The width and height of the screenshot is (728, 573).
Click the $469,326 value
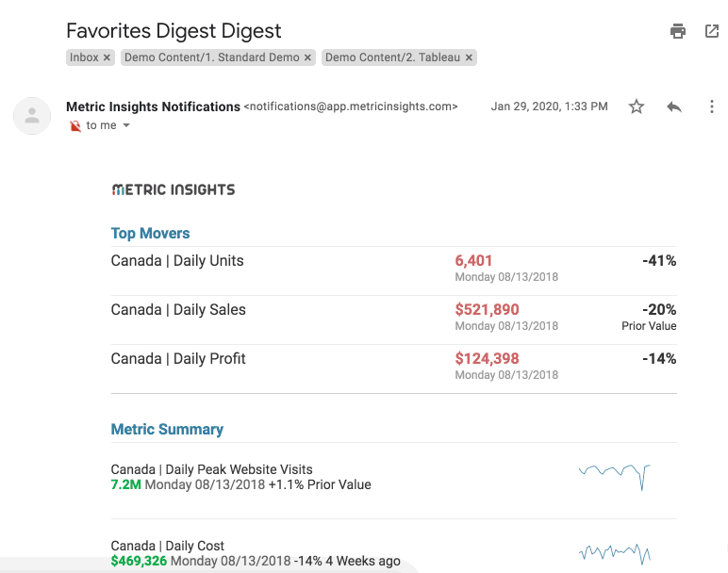pyautogui.click(x=139, y=561)
